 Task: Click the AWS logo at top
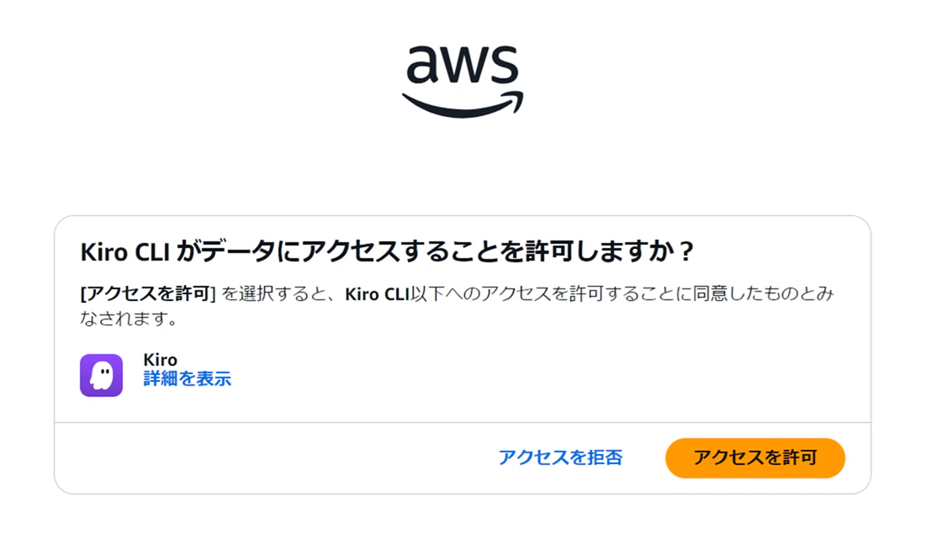[x=462, y=78]
